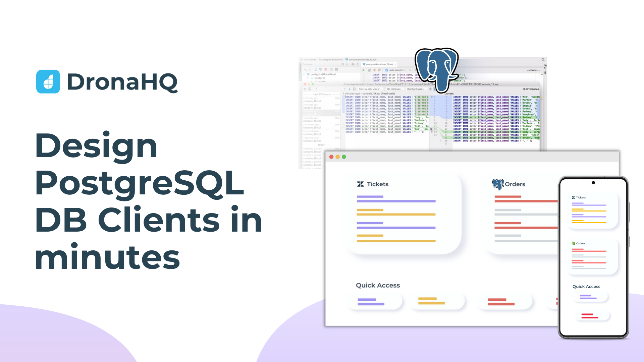
Task: Open the vertical 2: Files side tab
Action: [545, 69]
